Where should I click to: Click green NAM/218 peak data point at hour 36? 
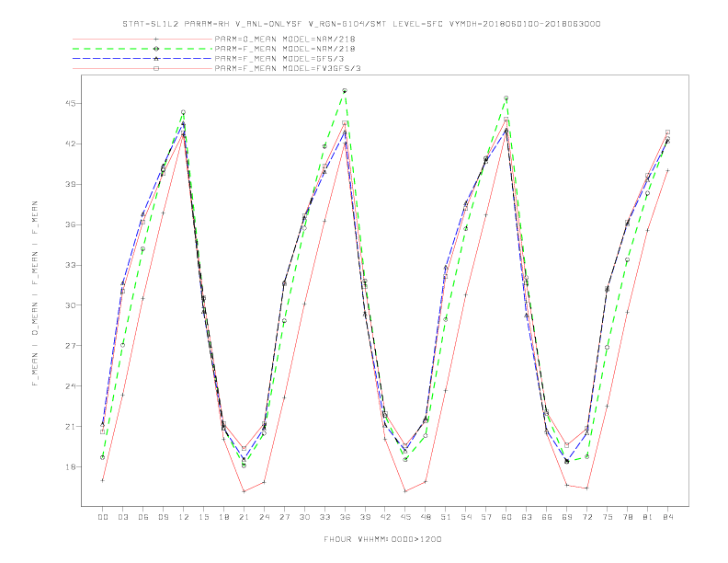pos(345,90)
